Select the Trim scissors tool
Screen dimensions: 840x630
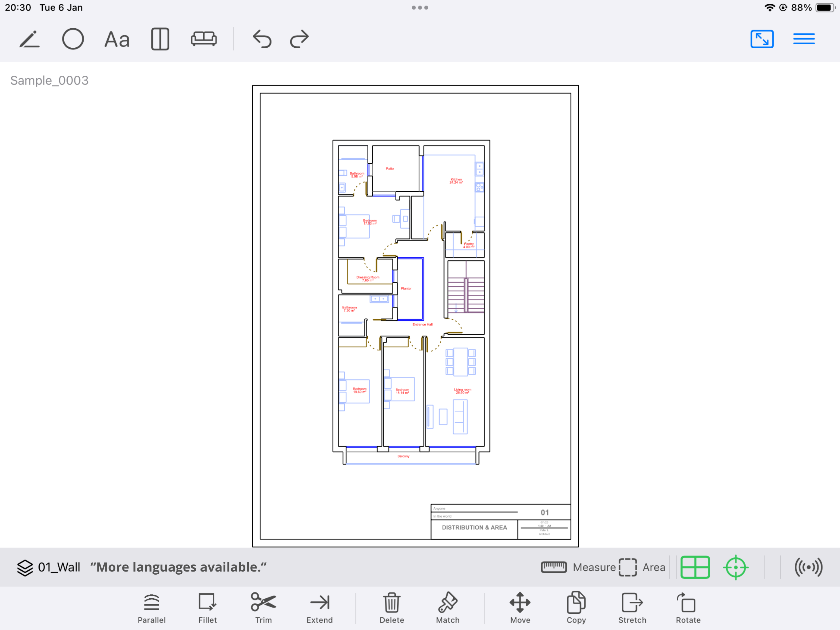263,607
